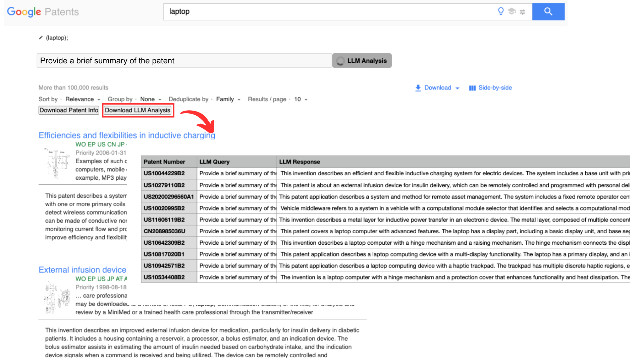
Task: Click Download Patent Info button
Action: point(69,110)
